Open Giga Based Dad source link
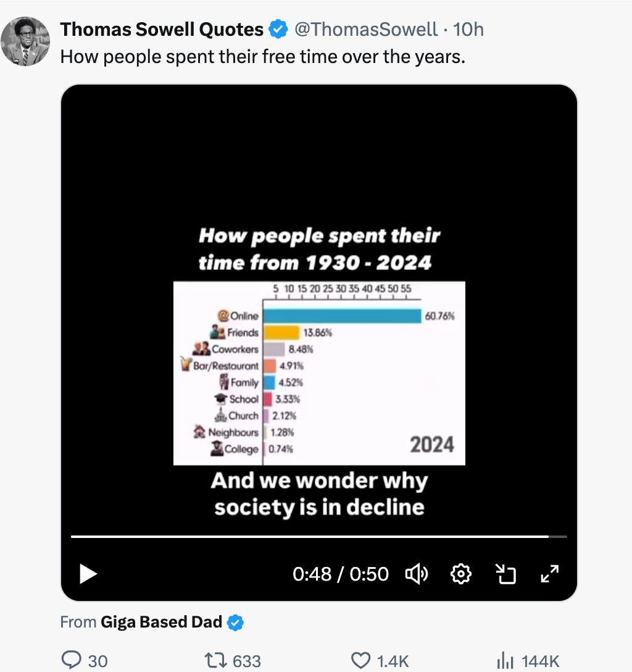Screen dimensions: 632x672 pos(161,622)
